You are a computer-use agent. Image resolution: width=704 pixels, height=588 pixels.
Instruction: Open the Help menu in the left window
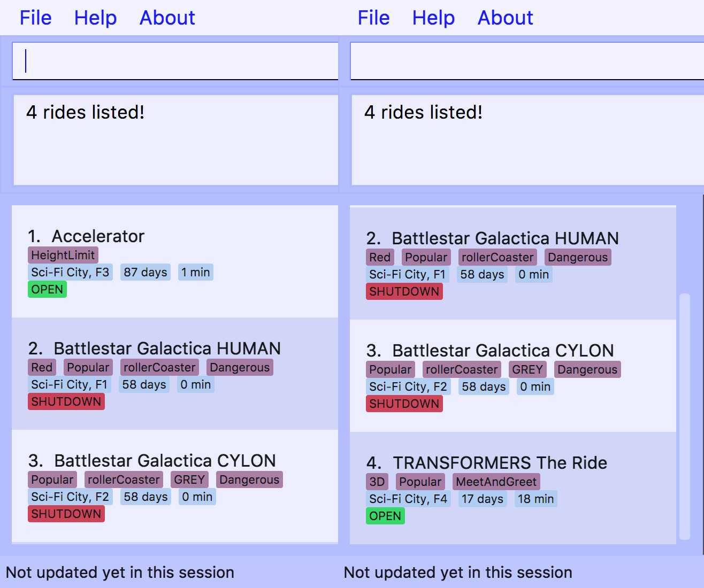[95, 18]
